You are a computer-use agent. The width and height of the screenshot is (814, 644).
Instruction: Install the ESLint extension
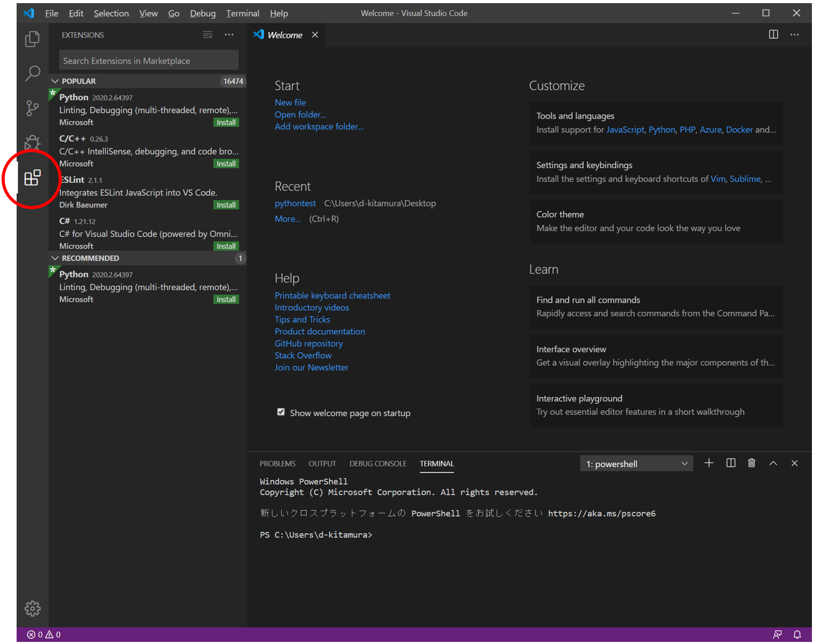226,205
